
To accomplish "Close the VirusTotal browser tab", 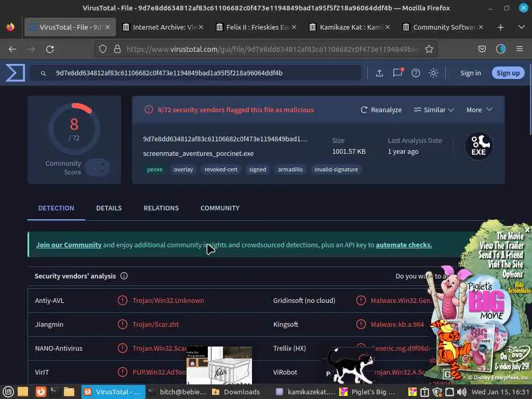I will coord(108,27).
